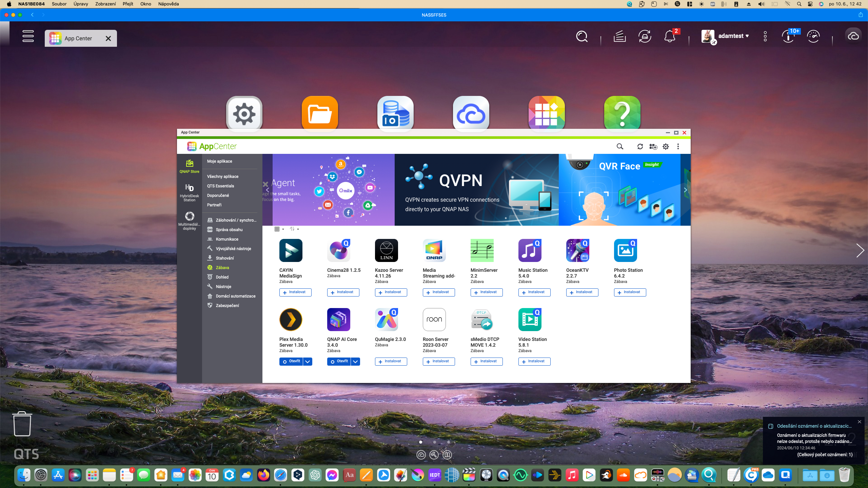Open the Moje aplikace section

tap(219, 161)
